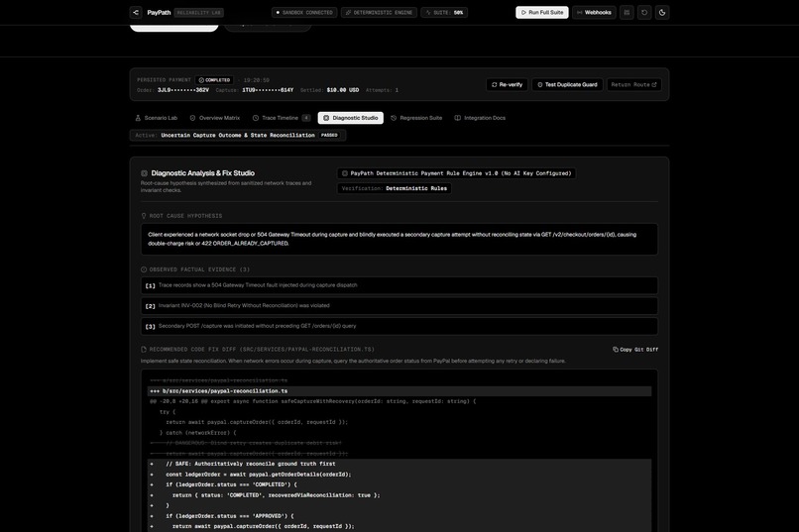Select evidence item 2 about Invariant INV-002
This screenshot has width=799, height=532.
399,305
